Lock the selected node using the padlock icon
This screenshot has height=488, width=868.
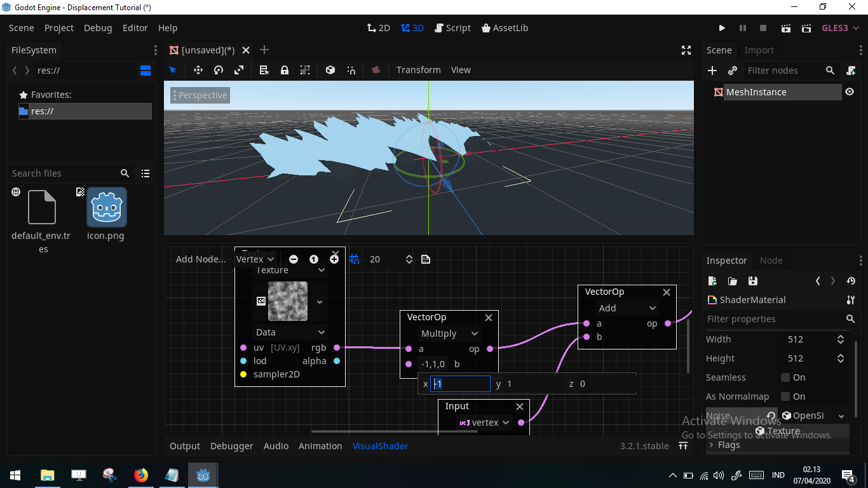tap(284, 70)
